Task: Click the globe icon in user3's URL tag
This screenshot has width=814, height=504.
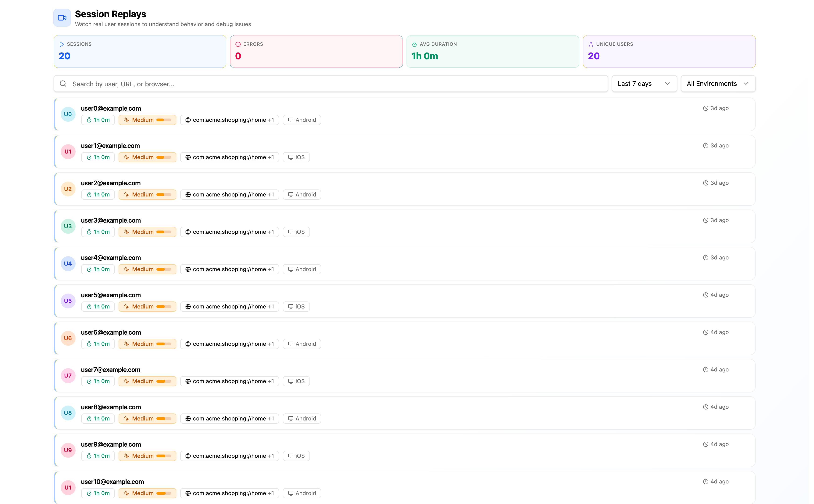Action: pos(188,232)
